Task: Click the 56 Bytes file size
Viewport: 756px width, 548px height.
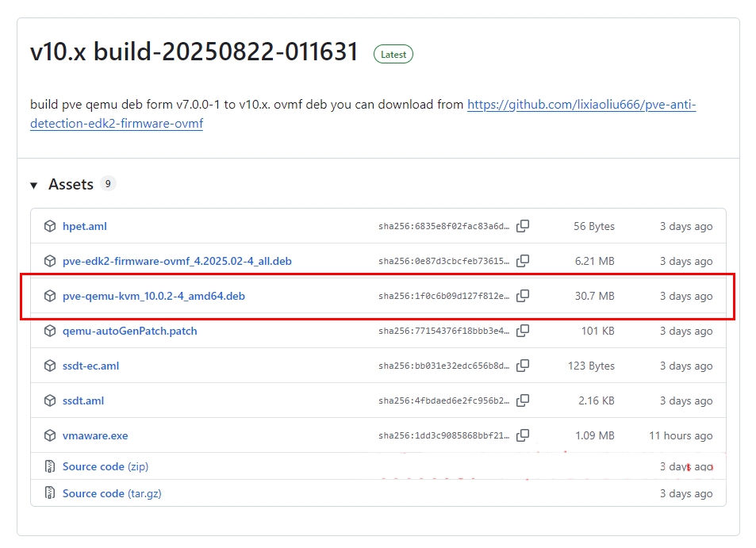Action: coord(594,226)
